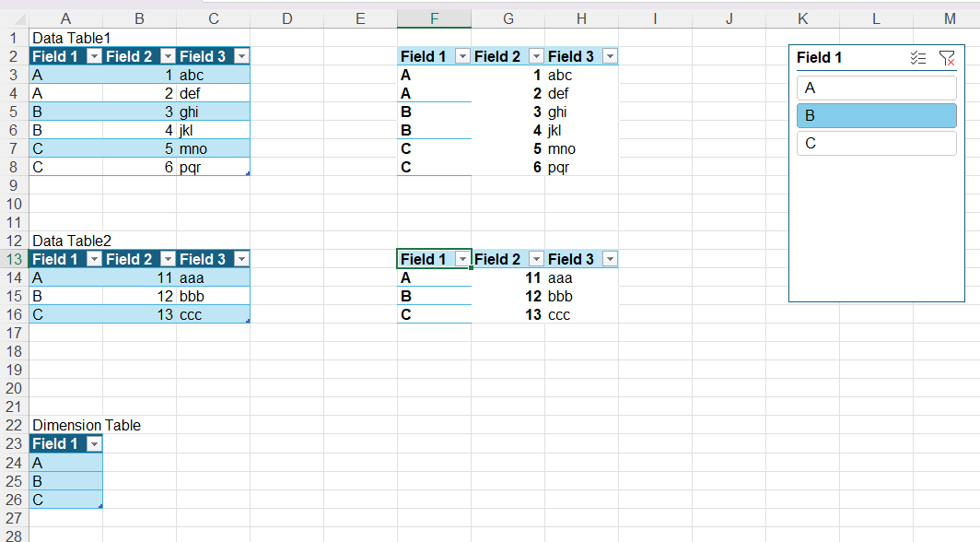
Task: Open the Field 1 filter dropdown in Data Table2
Action: coord(95,259)
